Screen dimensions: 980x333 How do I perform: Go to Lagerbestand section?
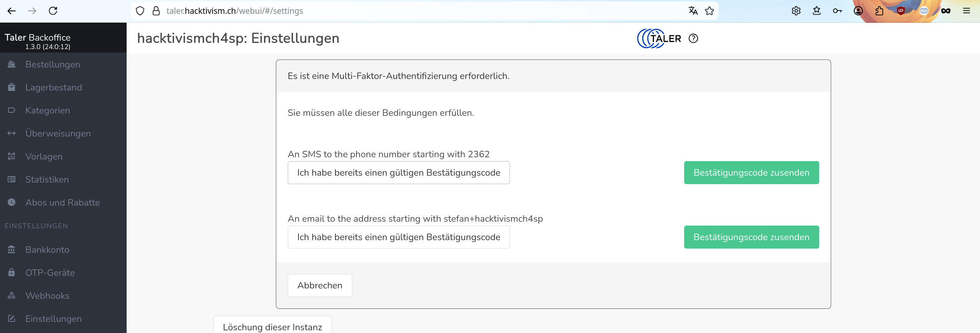pos(53,87)
